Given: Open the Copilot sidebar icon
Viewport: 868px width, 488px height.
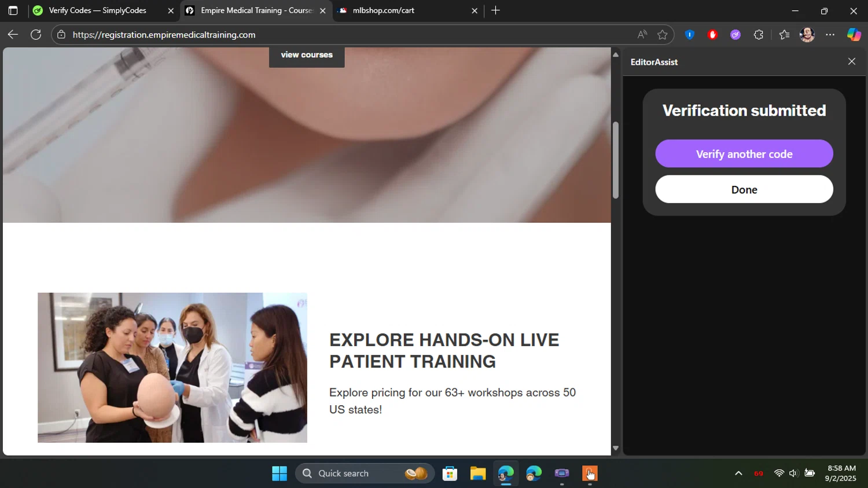Looking at the screenshot, I should (854, 35).
